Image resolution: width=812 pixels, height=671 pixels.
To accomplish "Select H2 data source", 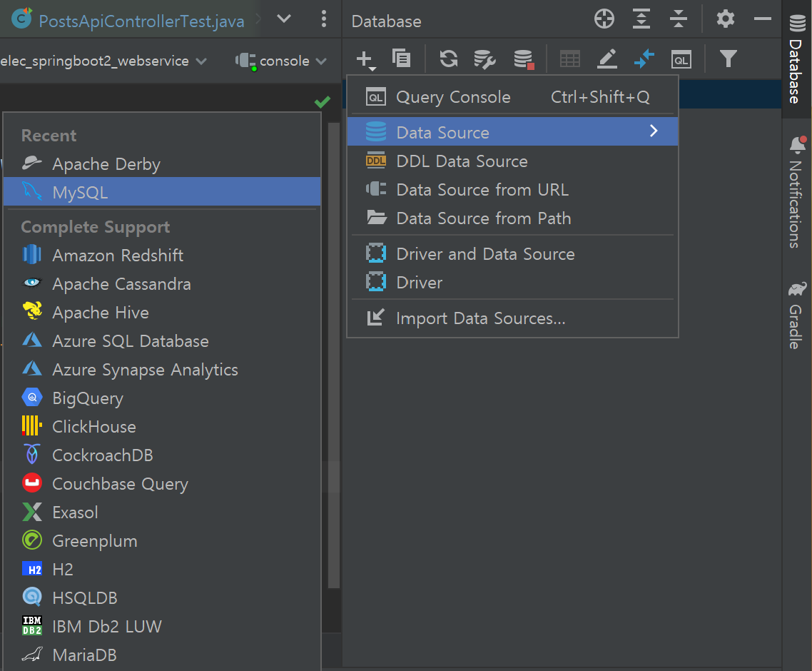I will click(162, 569).
